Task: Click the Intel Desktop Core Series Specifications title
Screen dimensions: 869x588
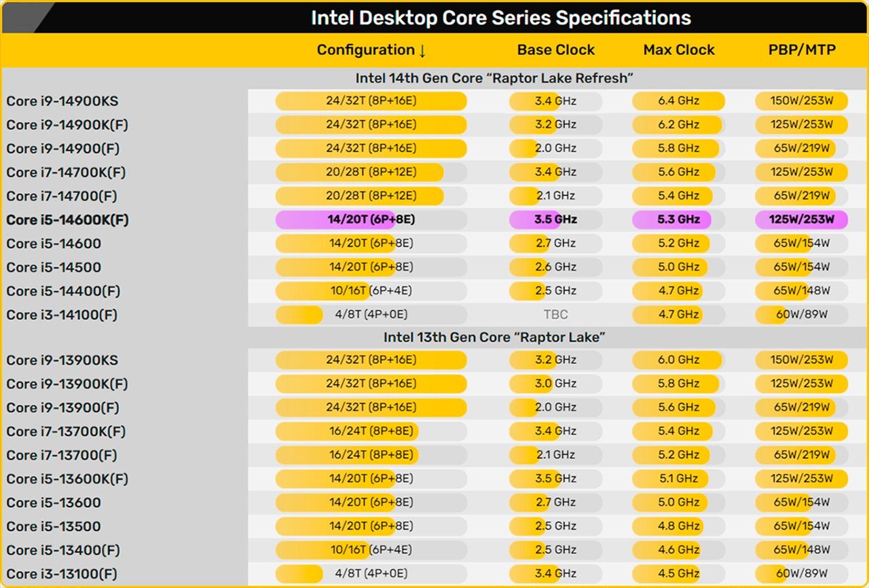Action: (x=501, y=18)
